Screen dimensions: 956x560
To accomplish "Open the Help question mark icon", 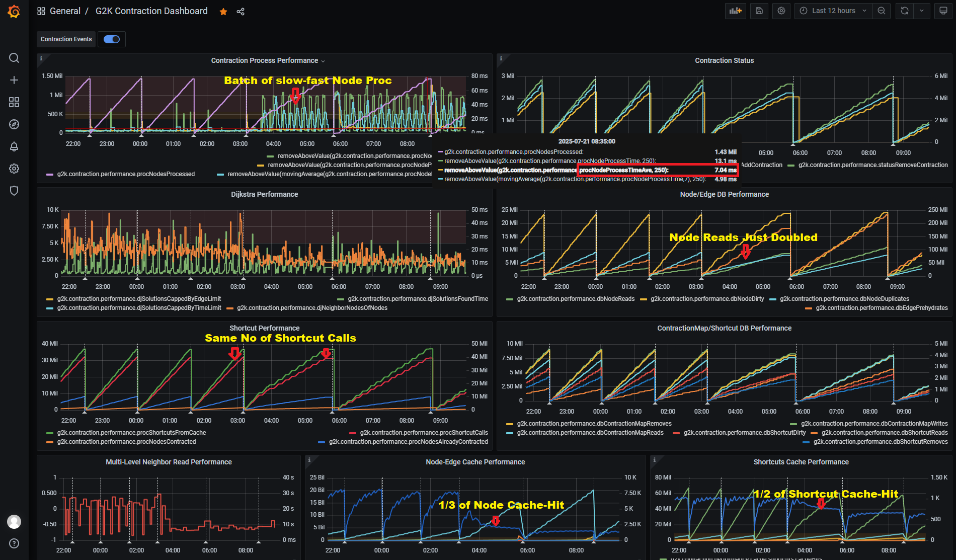I will [x=14, y=543].
